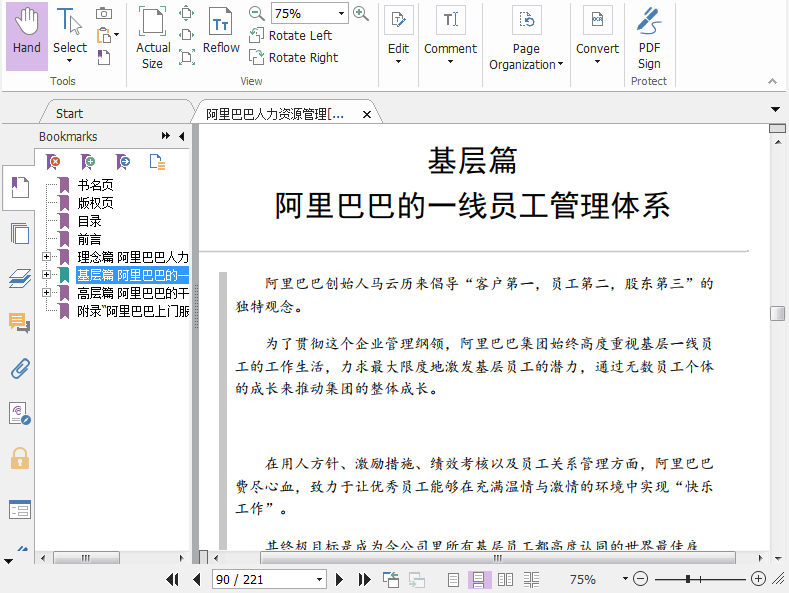The width and height of the screenshot is (789, 593).
Task: Choose the Select text tool
Action: (x=70, y=35)
